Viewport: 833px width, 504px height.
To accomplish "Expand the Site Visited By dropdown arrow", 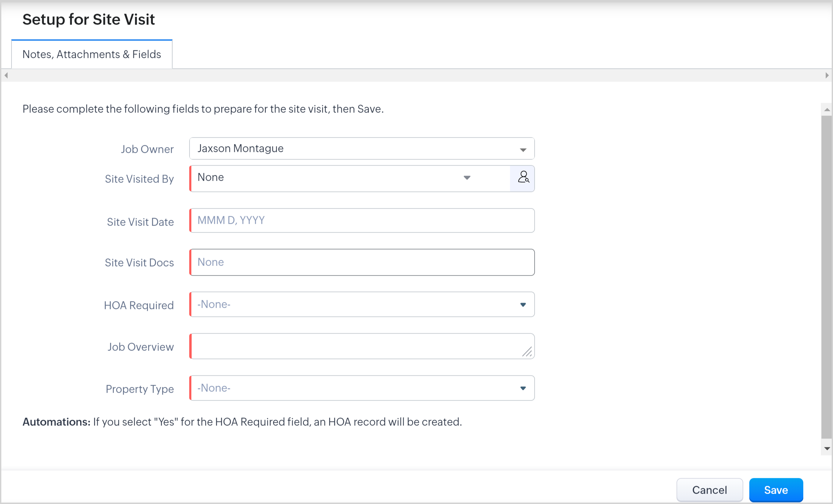I will pyautogui.click(x=467, y=178).
